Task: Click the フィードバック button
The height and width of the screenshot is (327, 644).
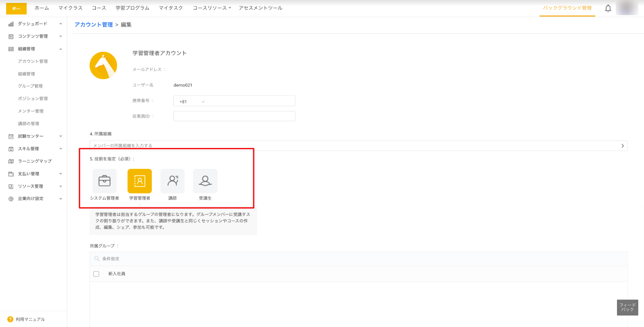Action: click(628, 307)
